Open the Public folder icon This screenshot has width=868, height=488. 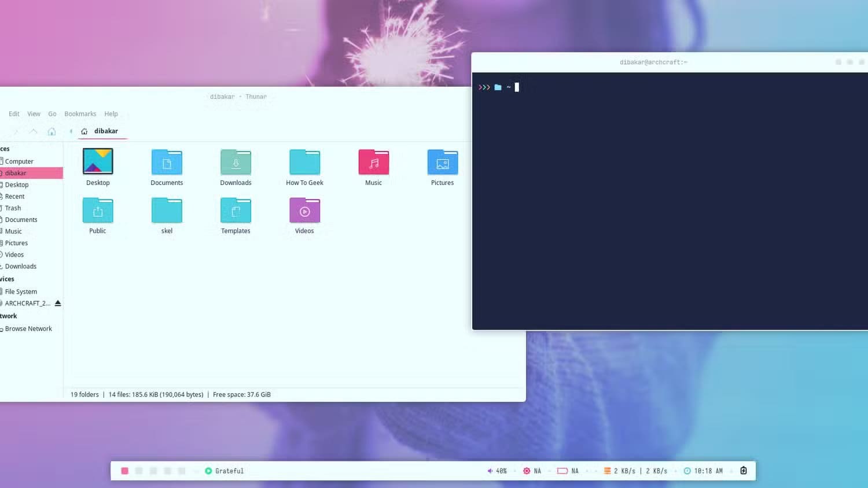98,210
